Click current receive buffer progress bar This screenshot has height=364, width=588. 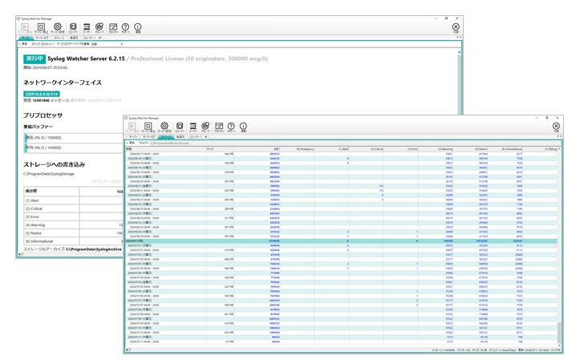(74, 138)
